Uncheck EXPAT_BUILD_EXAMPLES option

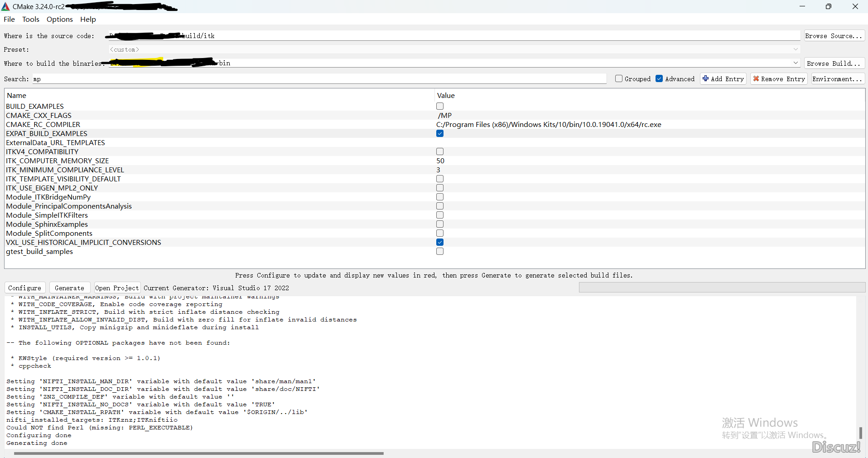440,133
